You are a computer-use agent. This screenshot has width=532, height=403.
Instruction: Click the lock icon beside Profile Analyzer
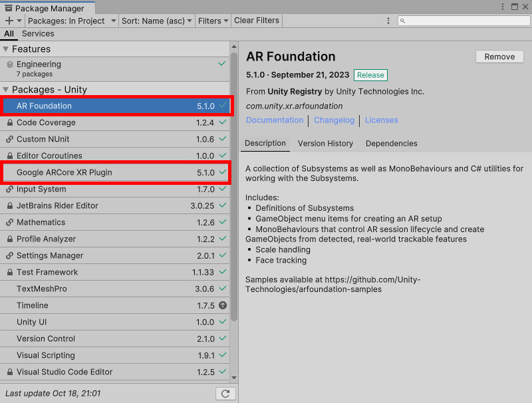click(x=10, y=239)
